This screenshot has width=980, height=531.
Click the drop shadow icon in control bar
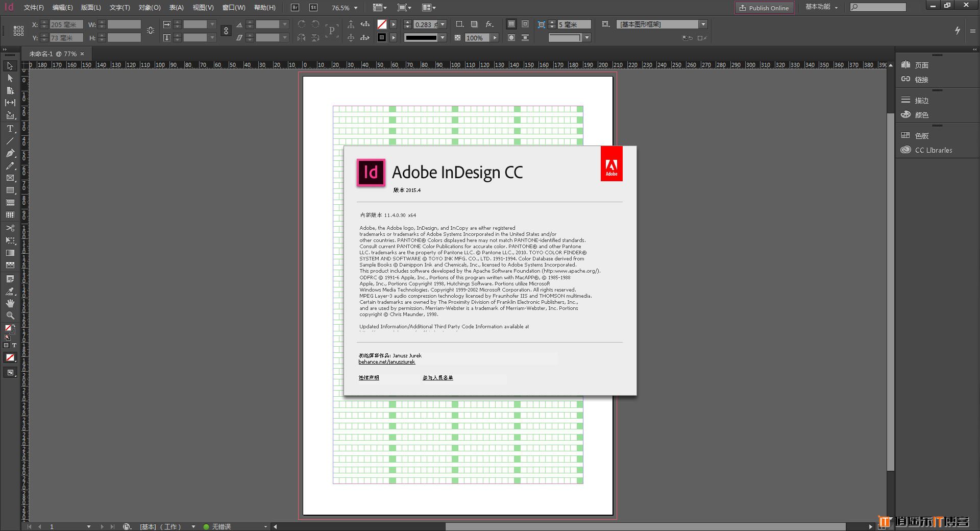474,24
